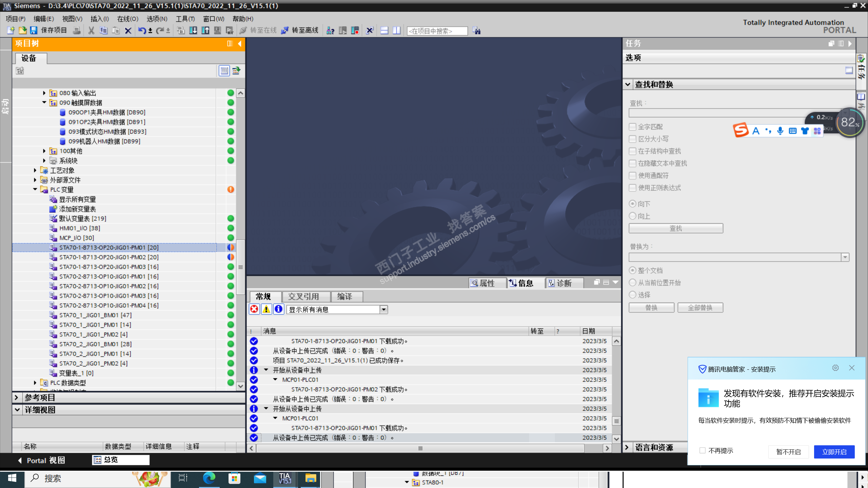Click the upload from device icon
This screenshot has height=488, width=868.
point(205,30)
